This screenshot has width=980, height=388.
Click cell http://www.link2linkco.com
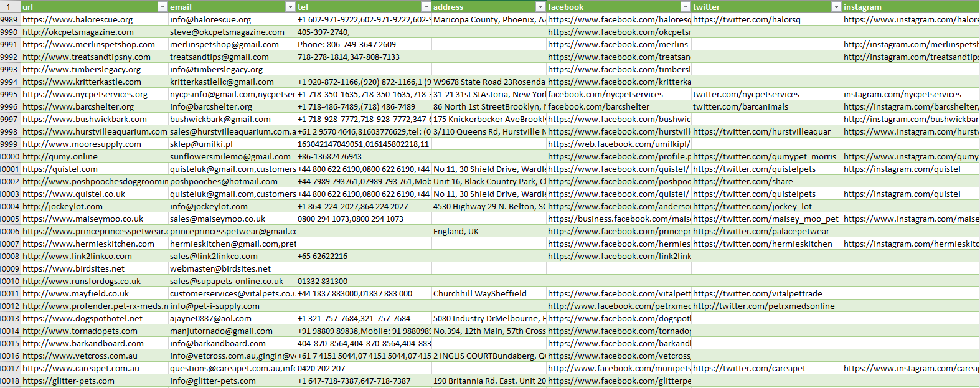point(95,256)
